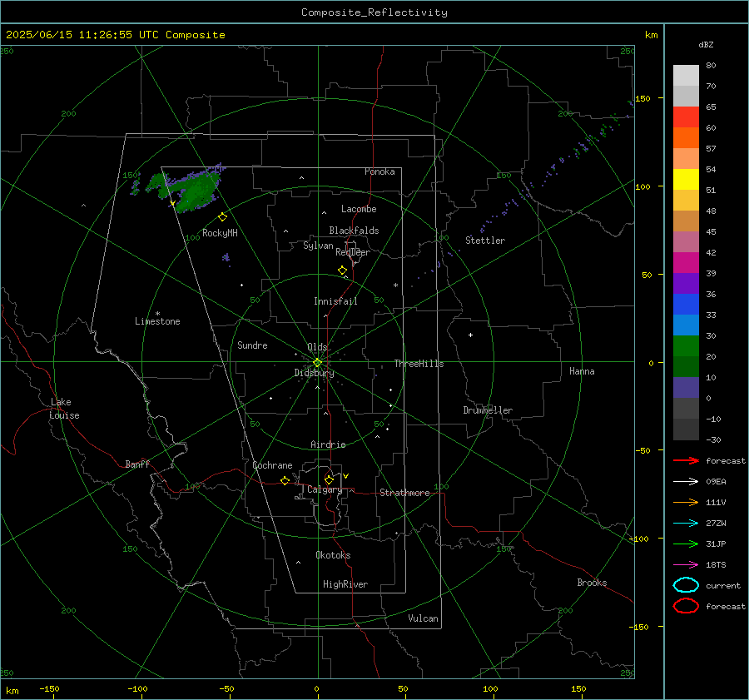The height and width of the screenshot is (700, 749).
Task: Click the Ponoka city label
Action: [x=379, y=171]
